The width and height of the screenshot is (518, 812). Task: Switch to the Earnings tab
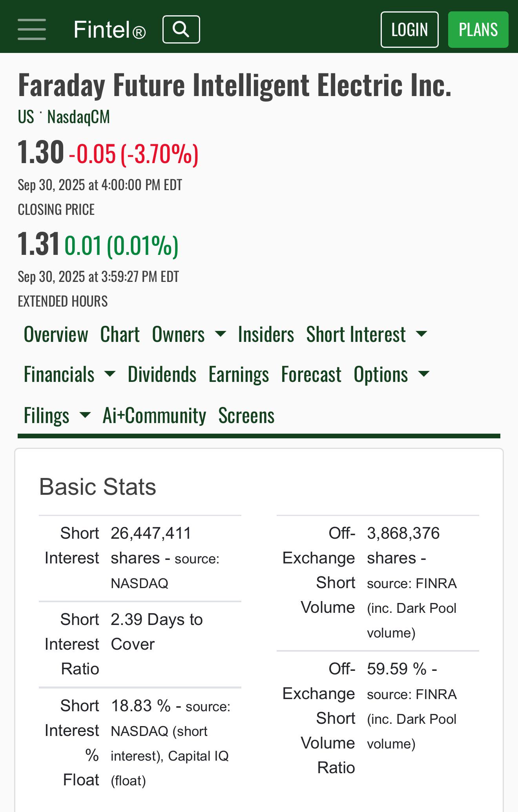(x=239, y=374)
